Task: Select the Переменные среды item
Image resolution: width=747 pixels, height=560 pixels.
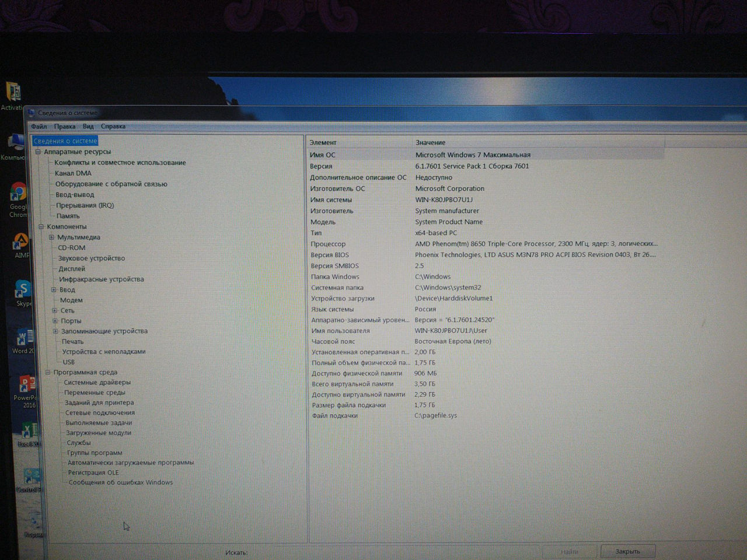Action: click(95, 393)
